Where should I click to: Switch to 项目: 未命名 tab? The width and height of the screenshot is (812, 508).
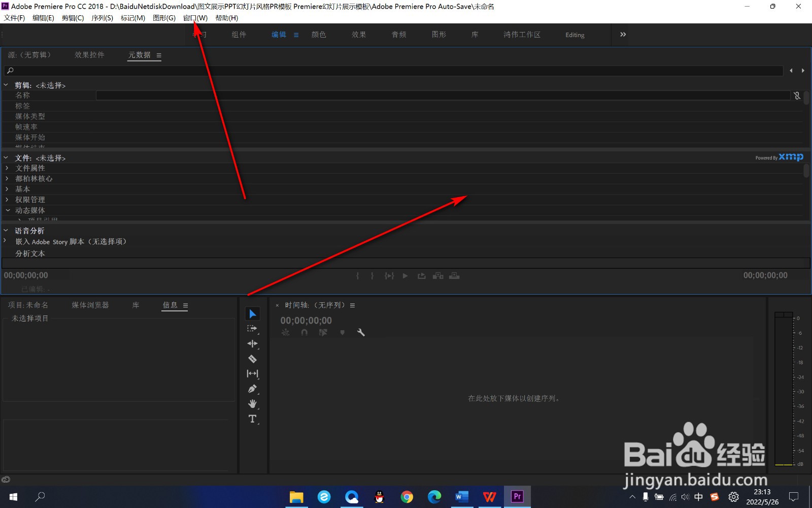coord(28,305)
